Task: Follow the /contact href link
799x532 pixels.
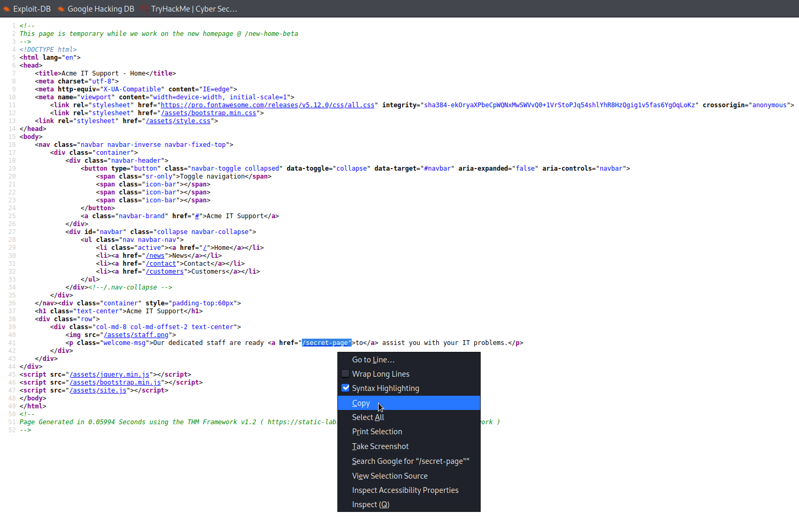Action: (x=161, y=264)
